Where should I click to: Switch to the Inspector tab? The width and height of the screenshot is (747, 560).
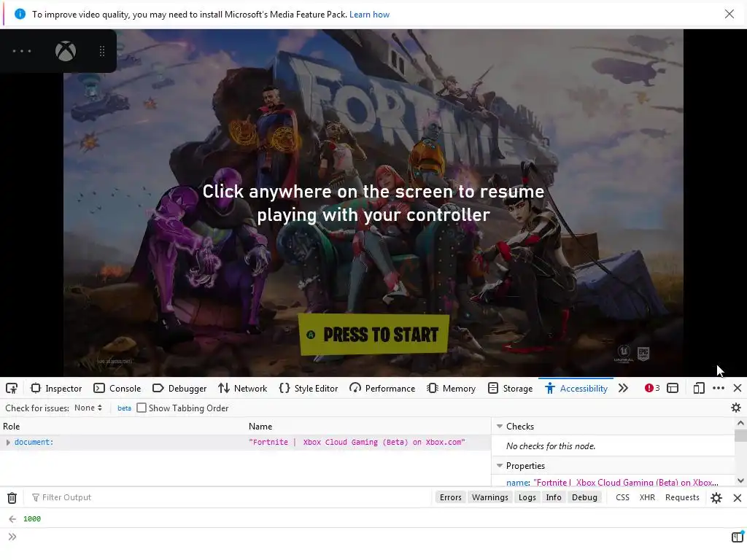pos(56,388)
